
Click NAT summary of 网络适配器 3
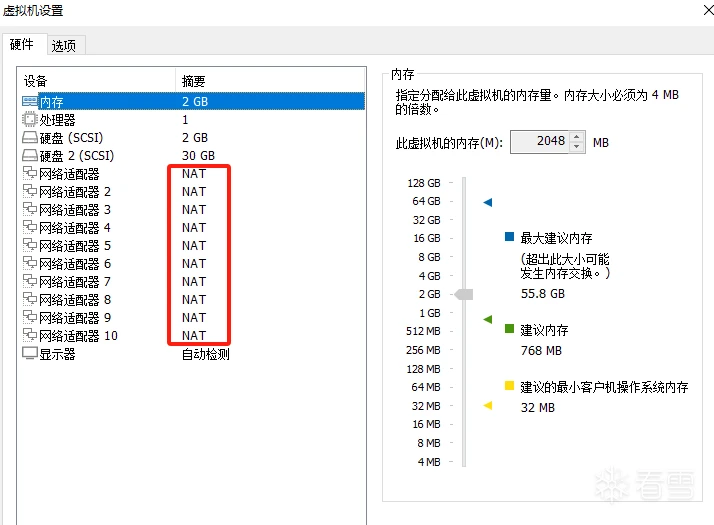pos(194,209)
